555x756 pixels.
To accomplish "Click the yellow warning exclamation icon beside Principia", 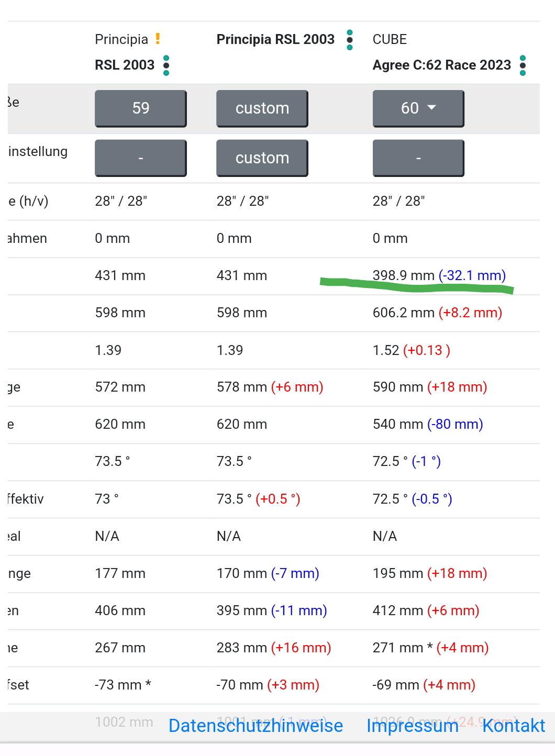I will [x=158, y=39].
